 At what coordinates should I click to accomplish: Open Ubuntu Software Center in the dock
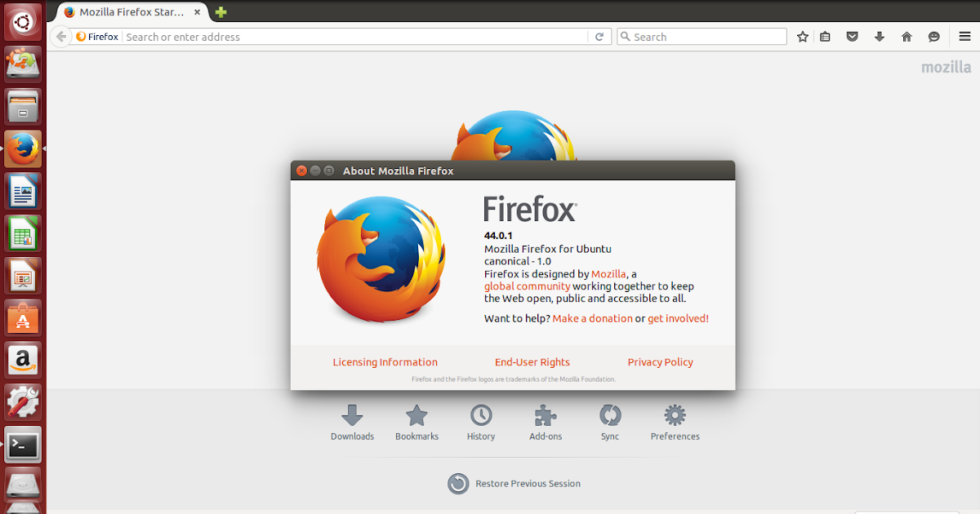click(x=23, y=318)
